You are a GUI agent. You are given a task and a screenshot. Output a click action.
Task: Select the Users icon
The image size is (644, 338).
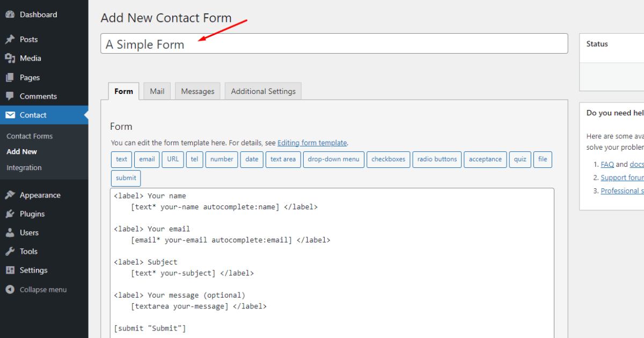[x=10, y=232]
